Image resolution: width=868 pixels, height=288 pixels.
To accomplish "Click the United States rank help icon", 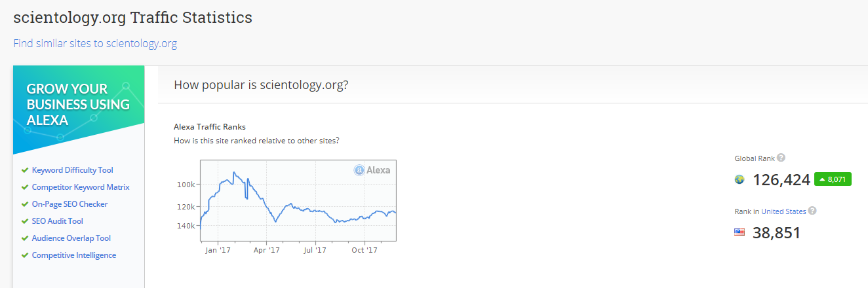I will pos(812,211).
